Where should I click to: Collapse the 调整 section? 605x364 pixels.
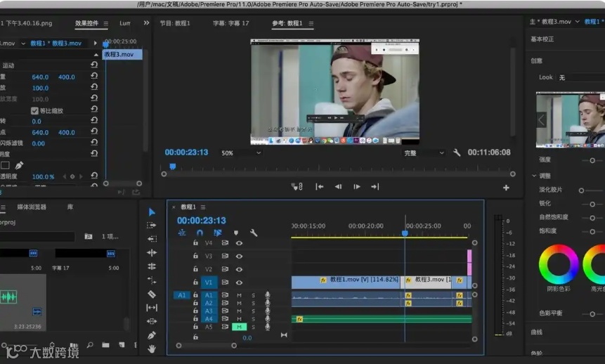tap(535, 176)
